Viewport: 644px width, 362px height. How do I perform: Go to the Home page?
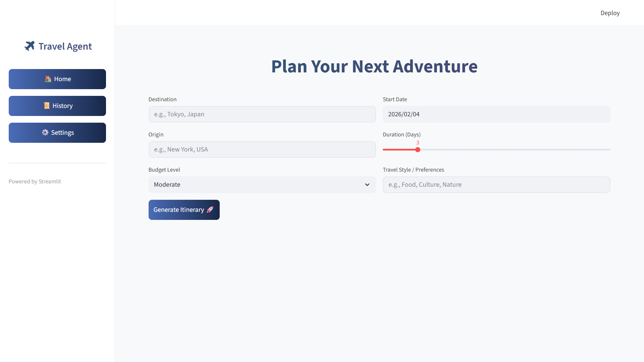[57, 79]
